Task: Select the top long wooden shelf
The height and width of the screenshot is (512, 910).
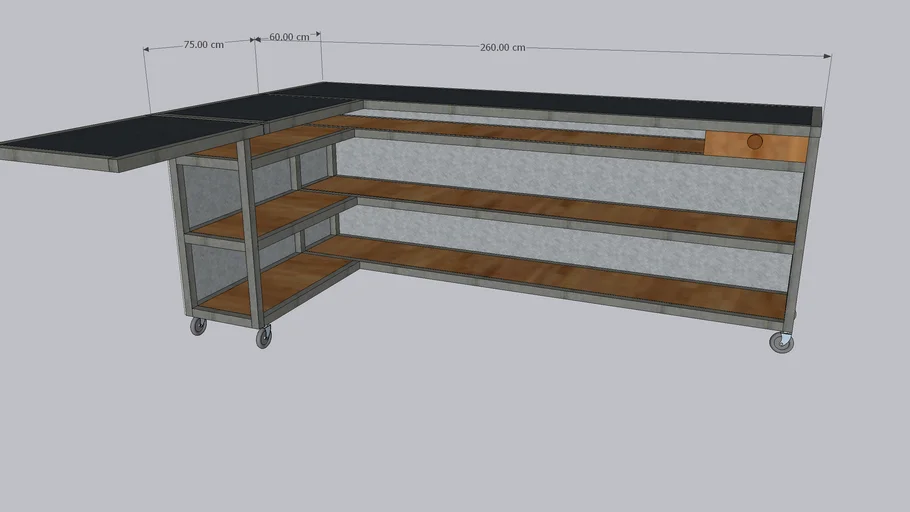Action: click(x=520, y=135)
